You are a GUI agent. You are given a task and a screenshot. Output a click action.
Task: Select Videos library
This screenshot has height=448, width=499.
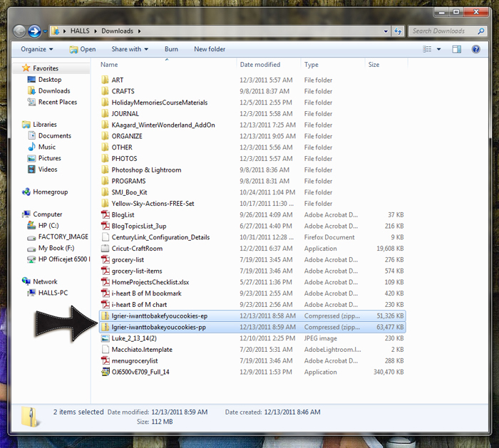pyautogui.click(x=48, y=169)
